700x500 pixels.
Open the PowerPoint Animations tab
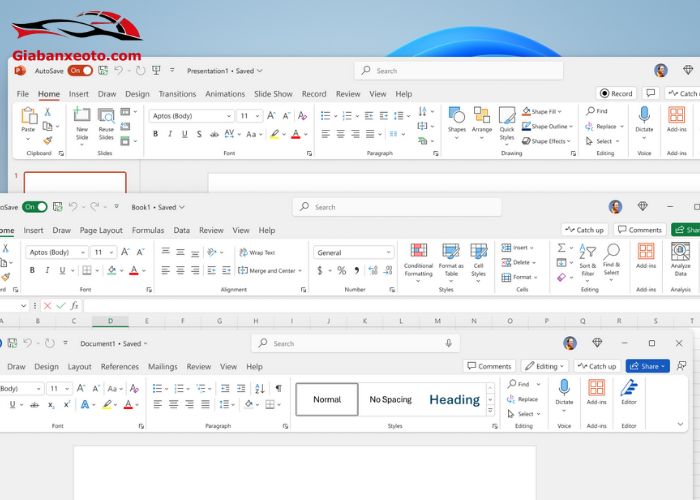225,94
